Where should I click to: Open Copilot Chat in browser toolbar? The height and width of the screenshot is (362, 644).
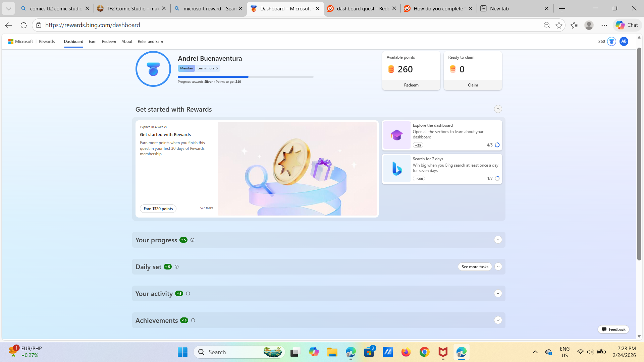(x=627, y=25)
